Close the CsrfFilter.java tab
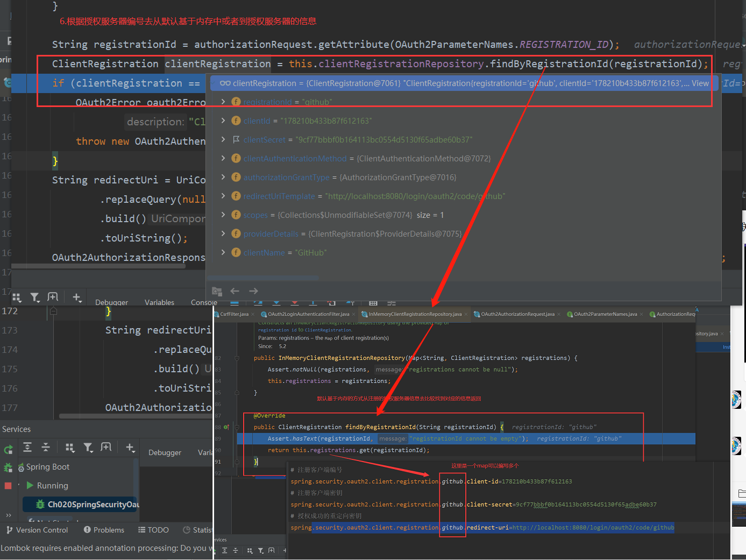 (x=253, y=314)
